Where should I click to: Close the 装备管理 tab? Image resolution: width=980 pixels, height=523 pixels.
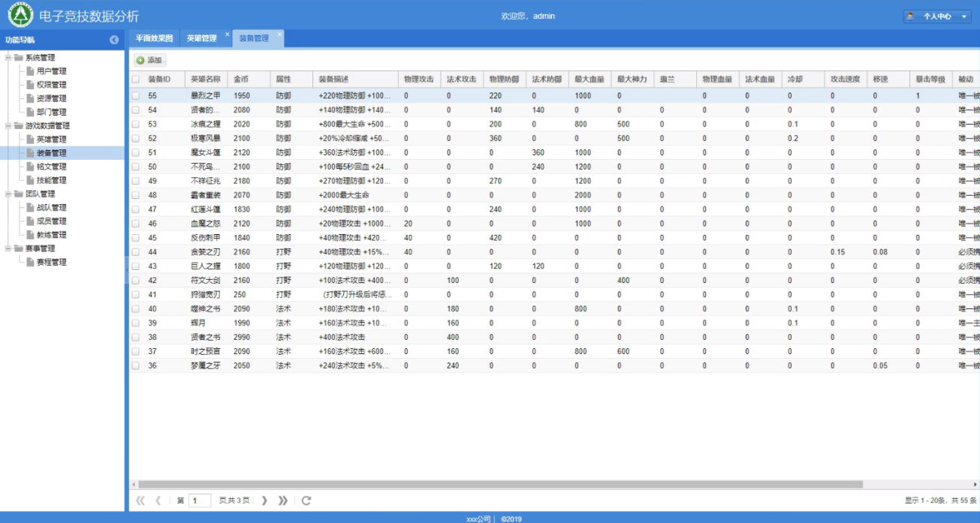click(x=279, y=34)
